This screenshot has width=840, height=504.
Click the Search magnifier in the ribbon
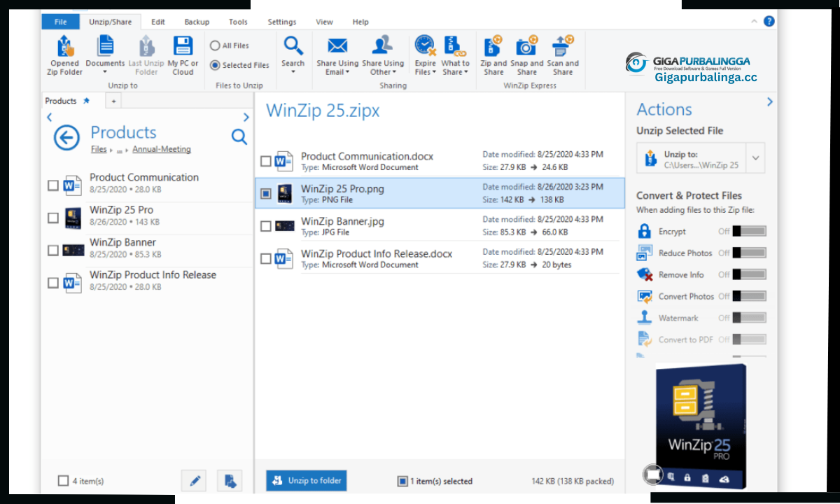click(293, 46)
